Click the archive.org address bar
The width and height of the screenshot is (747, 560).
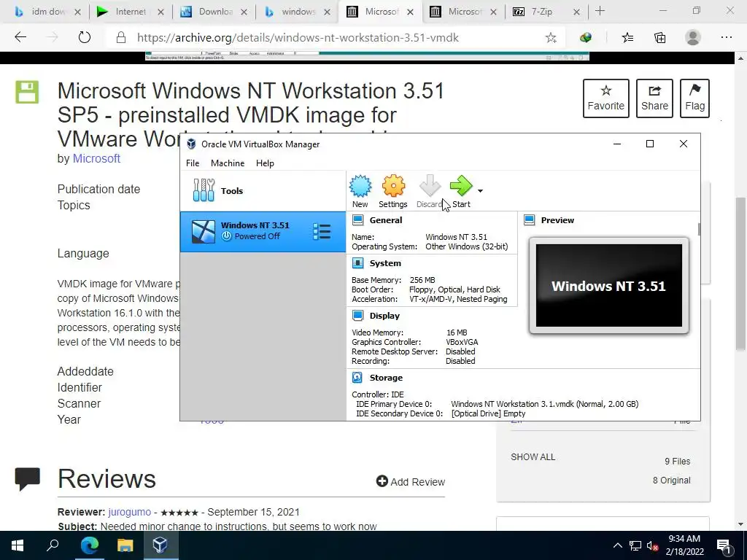pyautogui.click(x=298, y=38)
